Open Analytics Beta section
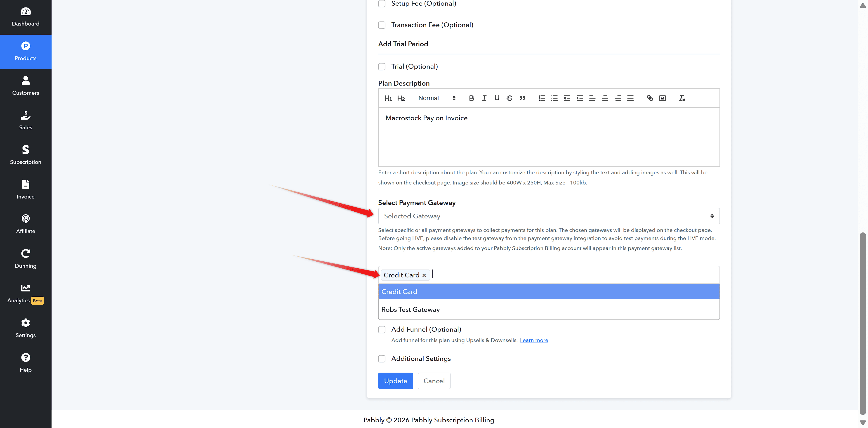Viewport: 868px width, 428px height. coord(26,294)
